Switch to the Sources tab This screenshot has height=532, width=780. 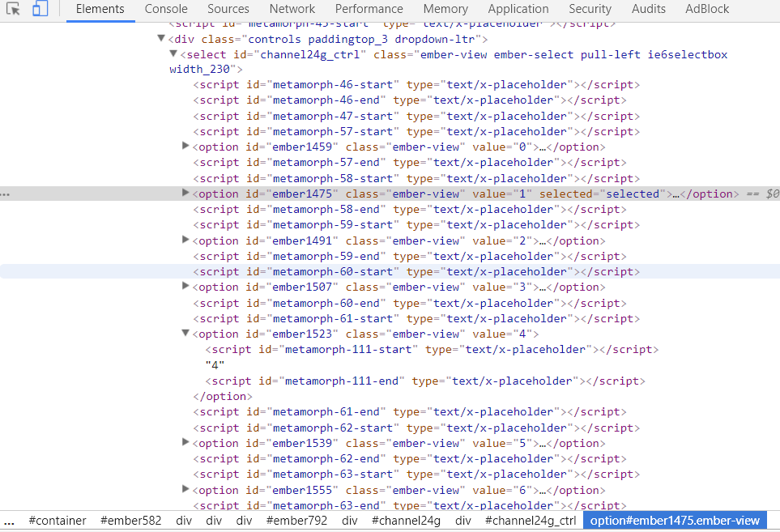[228, 9]
